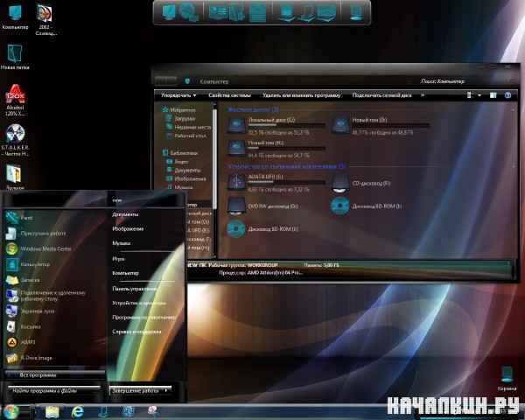Open the folder Explorer icon on taskbar
Viewport: 525px width, 420px height.
coord(52,411)
